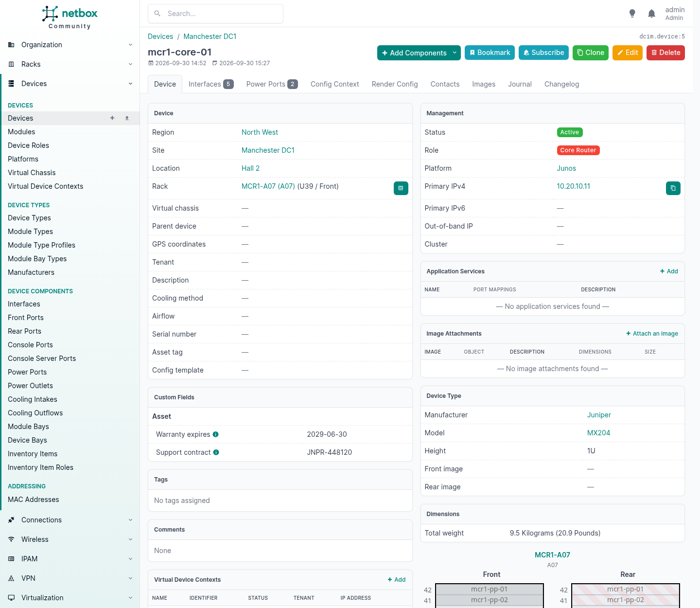Screen dimensions: 700x608
Task: Click the Connections menu icon
Action: coord(11,520)
